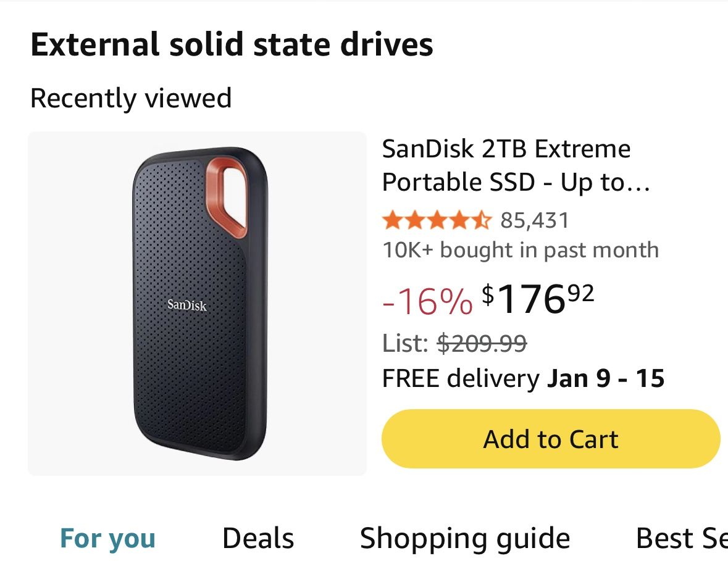Open the SanDisk SSD product image
The image size is (728, 561).
pyautogui.click(x=198, y=302)
